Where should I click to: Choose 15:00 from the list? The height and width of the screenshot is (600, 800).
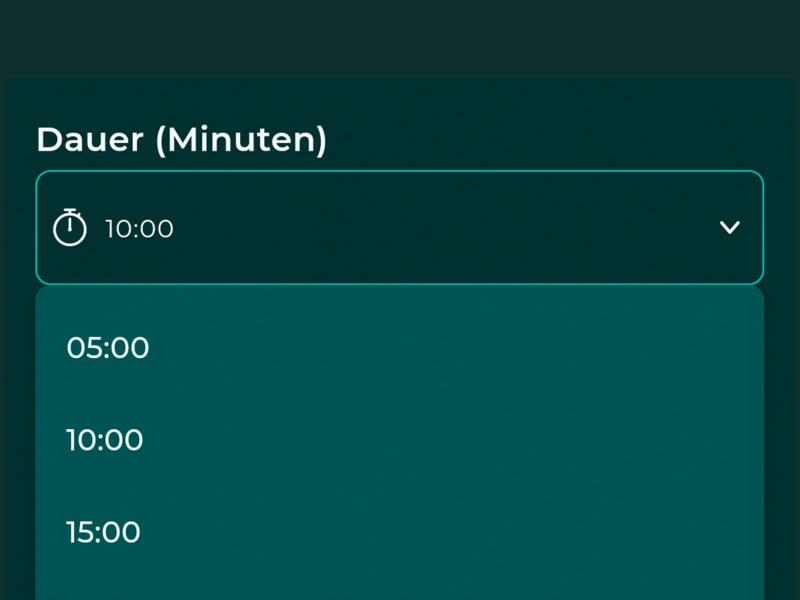tap(105, 532)
